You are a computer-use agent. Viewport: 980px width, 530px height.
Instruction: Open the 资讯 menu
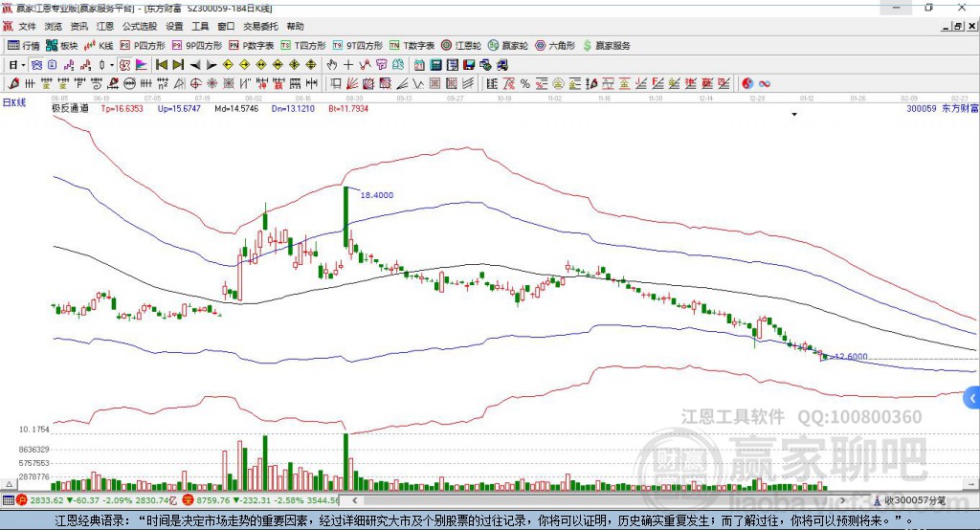click(79, 26)
